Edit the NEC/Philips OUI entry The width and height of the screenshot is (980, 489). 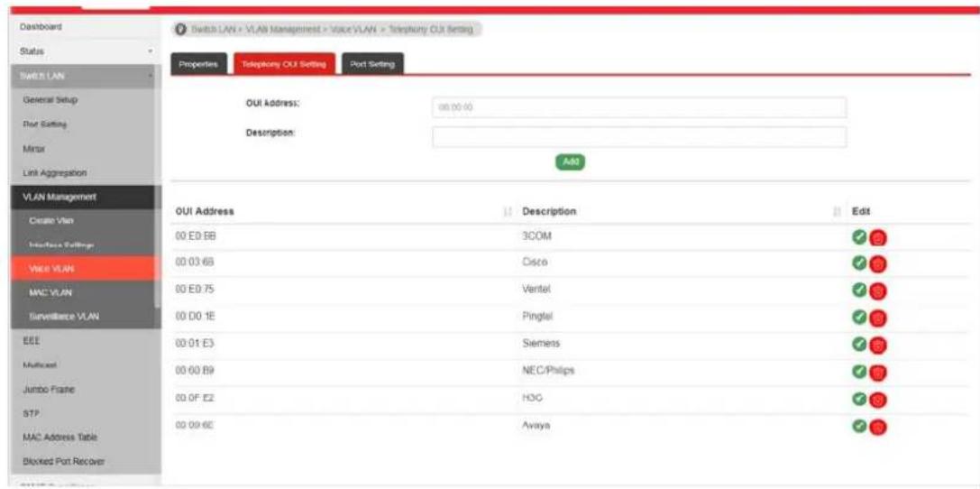(859, 372)
